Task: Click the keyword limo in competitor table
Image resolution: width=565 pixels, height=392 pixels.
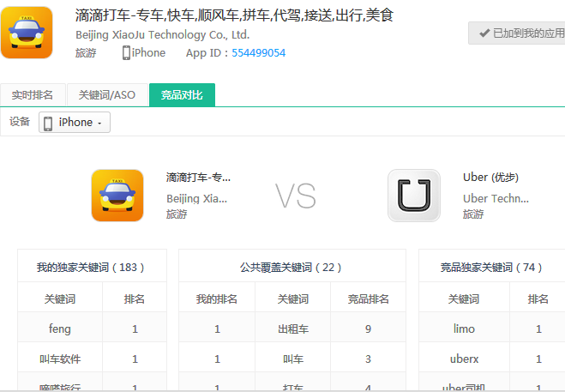Action: [463, 329]
